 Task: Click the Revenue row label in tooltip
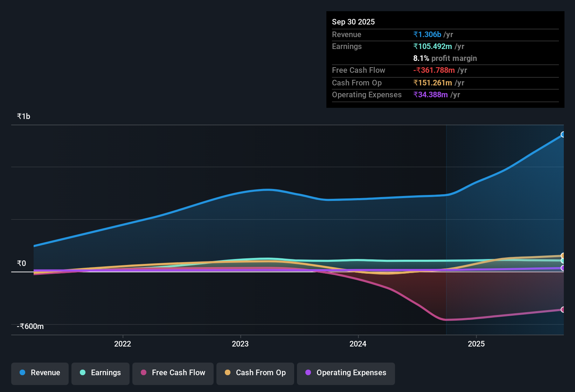[x=347, y=34]
